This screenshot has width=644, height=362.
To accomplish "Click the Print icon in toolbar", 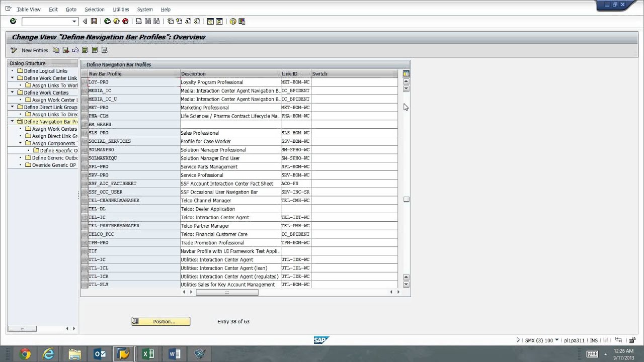I will 139,21.
